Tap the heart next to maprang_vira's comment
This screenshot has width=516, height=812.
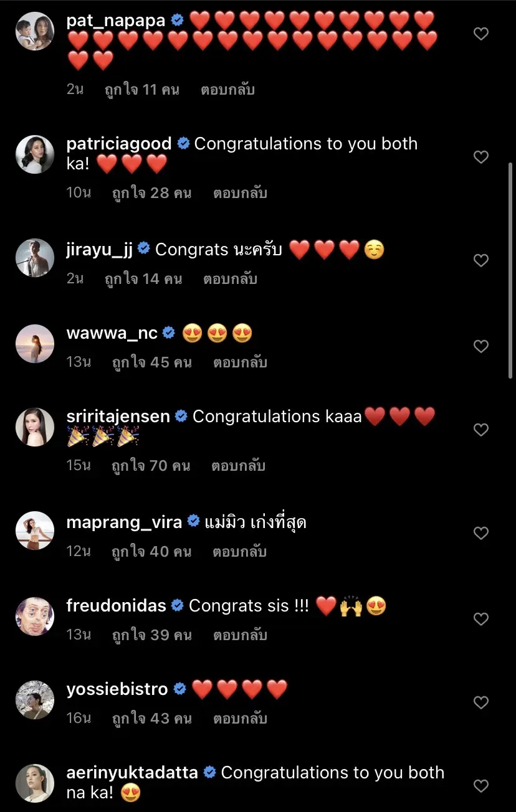coord(481,533)
